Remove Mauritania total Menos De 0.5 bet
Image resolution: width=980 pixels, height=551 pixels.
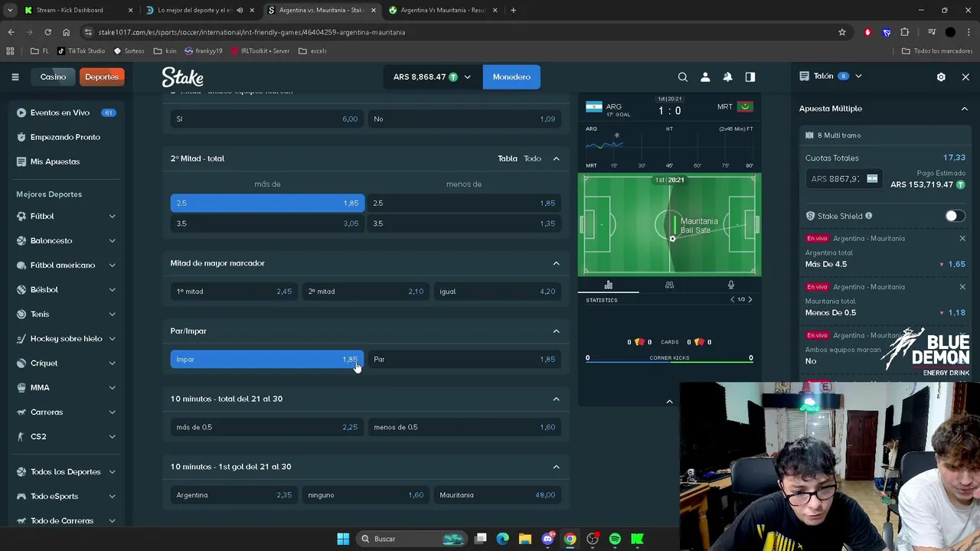962,287
